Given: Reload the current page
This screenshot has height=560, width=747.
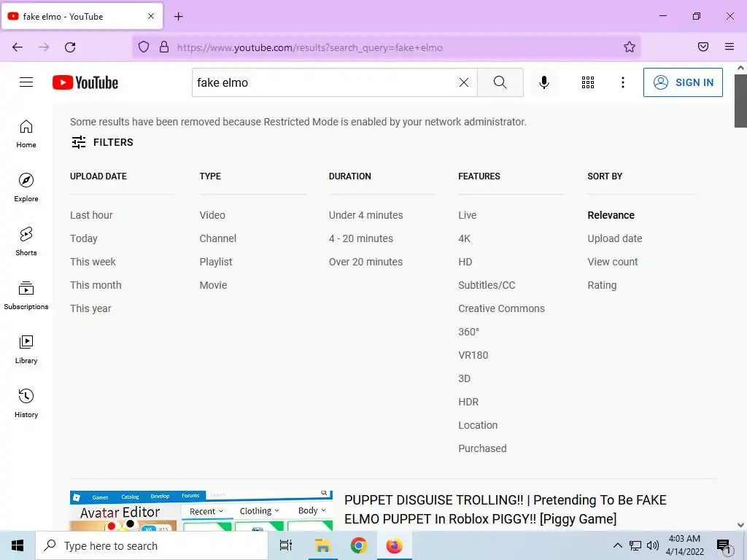Looking at the screenshot, I should 70,47.
